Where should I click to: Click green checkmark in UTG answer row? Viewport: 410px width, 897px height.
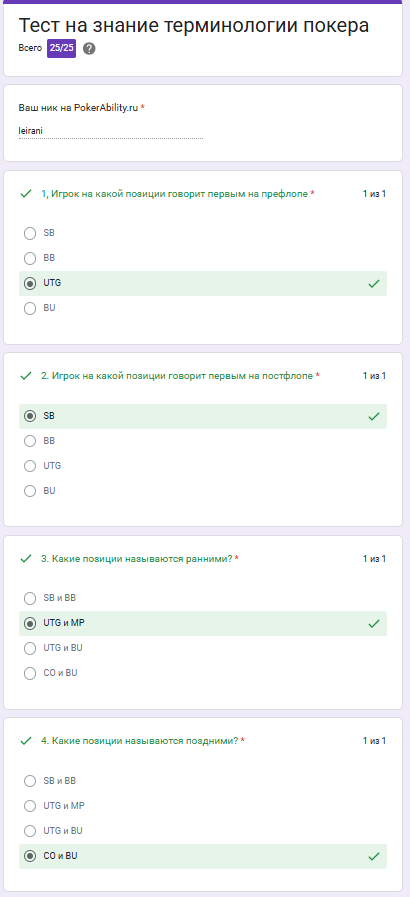tap(374, 283)
